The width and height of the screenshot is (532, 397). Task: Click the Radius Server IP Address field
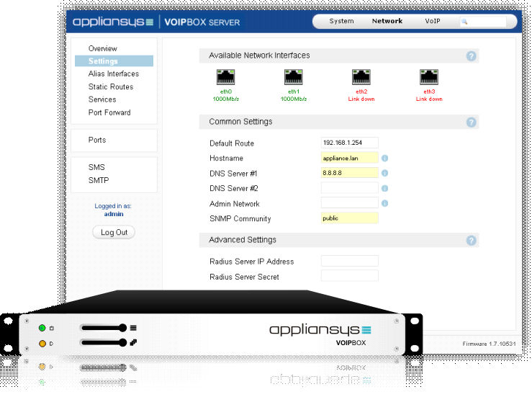pyautogui.click(x=349, y=261)
